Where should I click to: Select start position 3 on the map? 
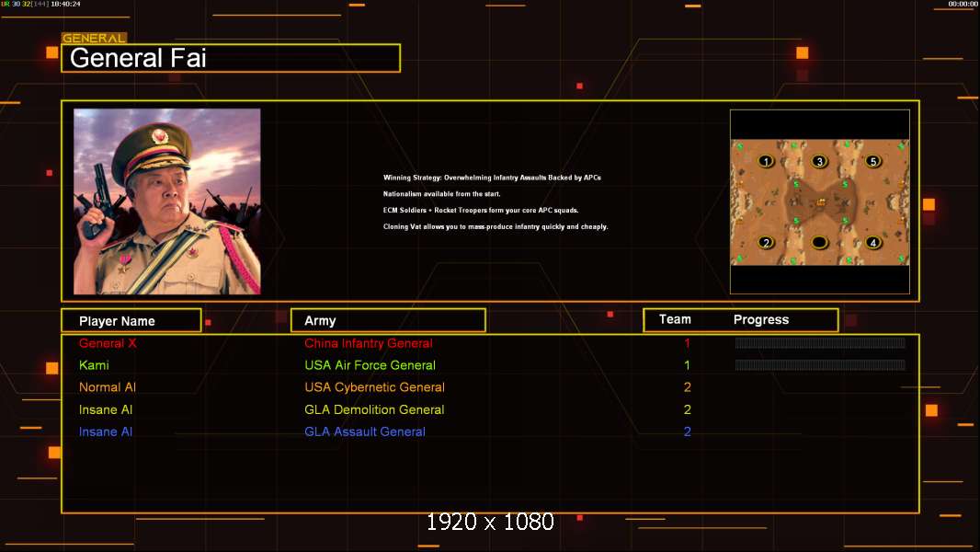point(819,161)
